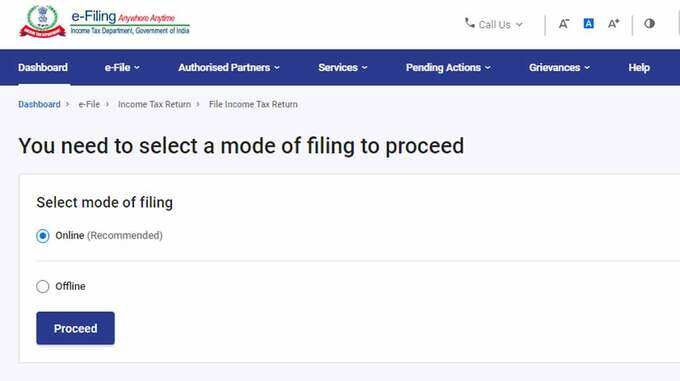Follow the Dashboard breadcrumb link
Image resolution: width=680 pixels, height=381 pixels.
[39, 104]
